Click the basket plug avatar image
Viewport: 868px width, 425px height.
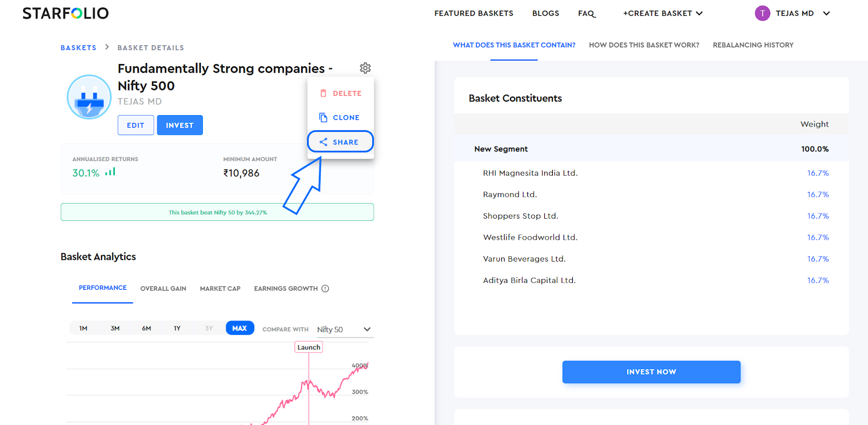pyautogui.click(x=89, y=97)
